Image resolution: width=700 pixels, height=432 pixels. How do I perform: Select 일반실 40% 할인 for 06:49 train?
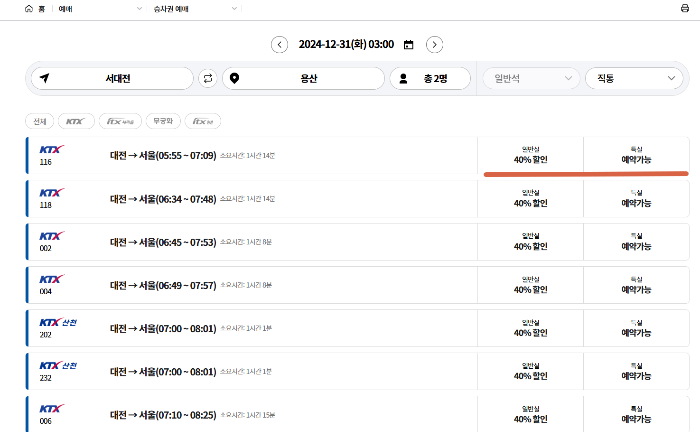click(530, 285)
